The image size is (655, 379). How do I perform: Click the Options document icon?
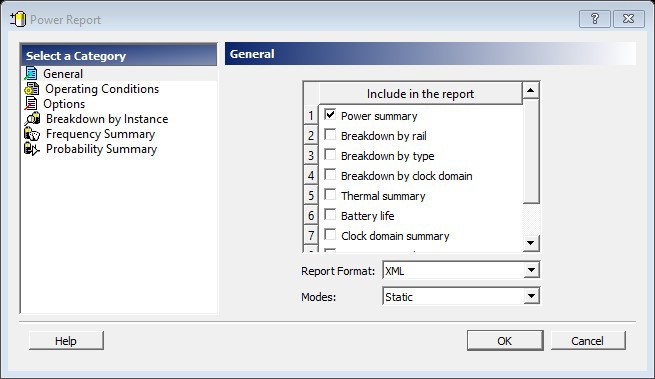tap(31, 104)
